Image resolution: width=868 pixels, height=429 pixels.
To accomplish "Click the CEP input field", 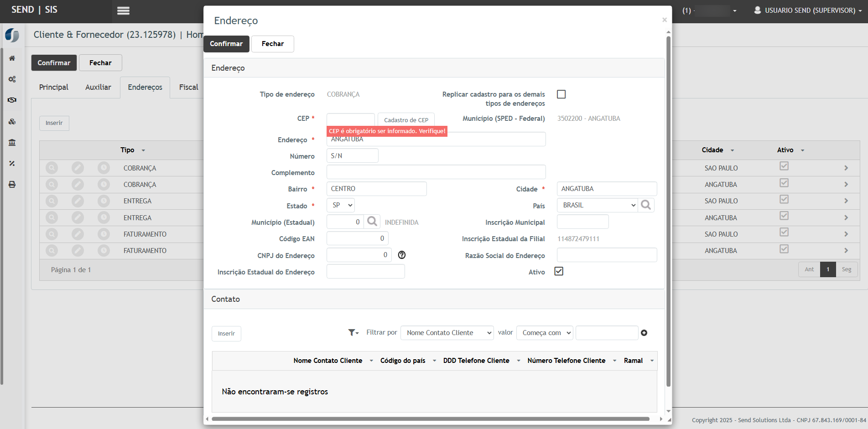I will [350, 119].
